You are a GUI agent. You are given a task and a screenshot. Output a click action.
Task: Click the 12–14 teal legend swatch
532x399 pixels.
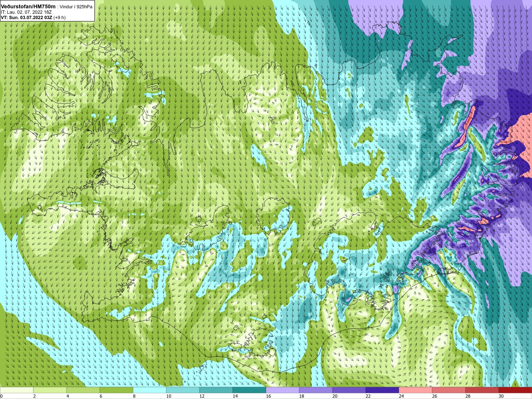coord(216,390)
